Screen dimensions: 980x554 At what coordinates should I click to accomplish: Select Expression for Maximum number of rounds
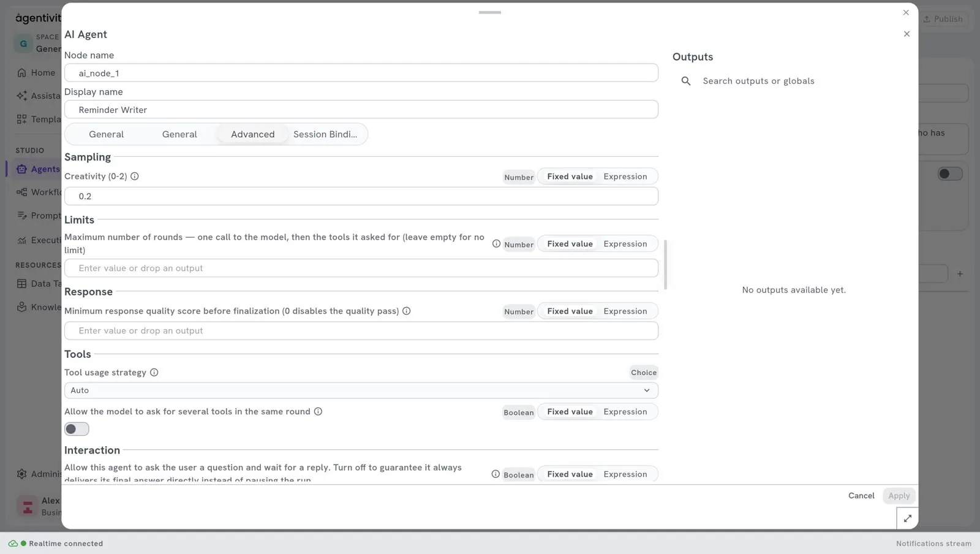click(x=625, y=244)
